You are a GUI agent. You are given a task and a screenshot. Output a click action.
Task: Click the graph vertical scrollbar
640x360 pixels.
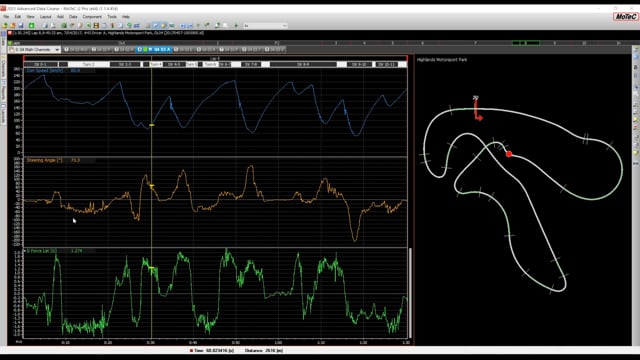coord(410,293)
